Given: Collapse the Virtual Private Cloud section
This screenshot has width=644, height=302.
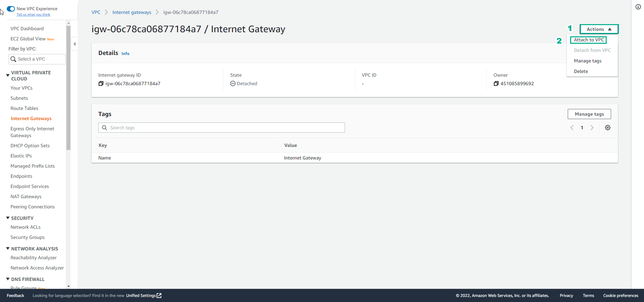Looking at the screenshot, I should 8,75.
